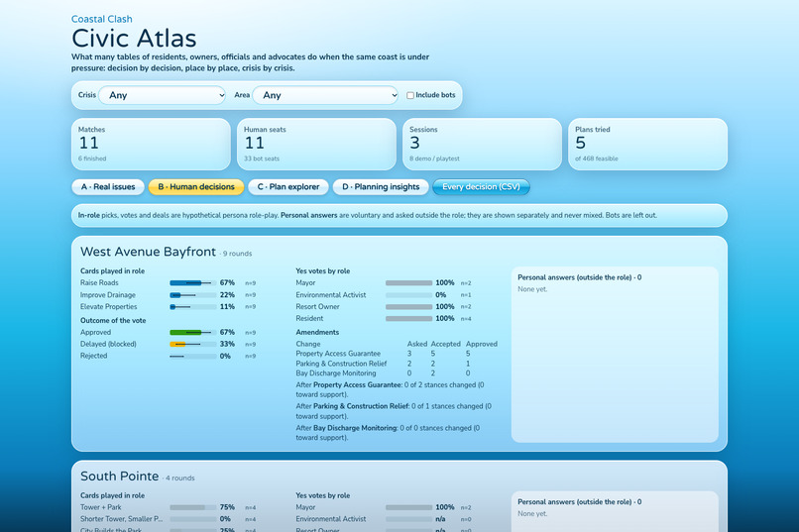Click the Amendments section label
The height and width of the screenshot is (532, 799).
tap(317, 332)
